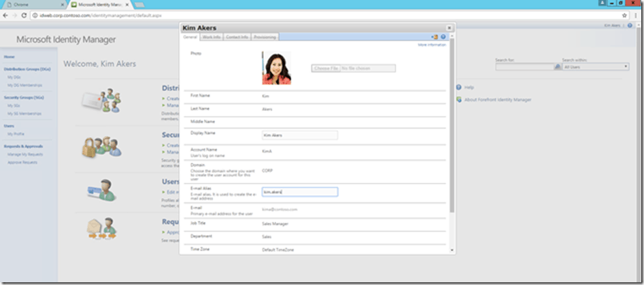Close the Kim Akers dialog

449,28
